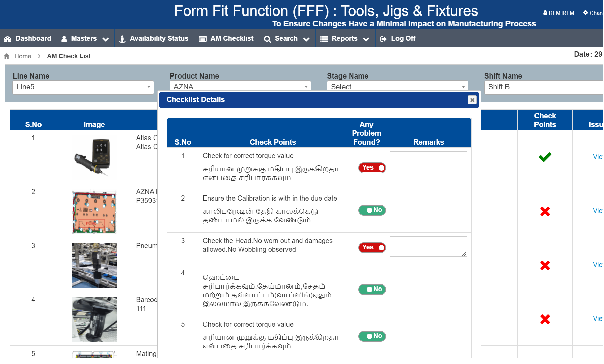Click Remarks field for checklist item 5
This screenshot has height=364, width=604.
[x=429, y=330]
